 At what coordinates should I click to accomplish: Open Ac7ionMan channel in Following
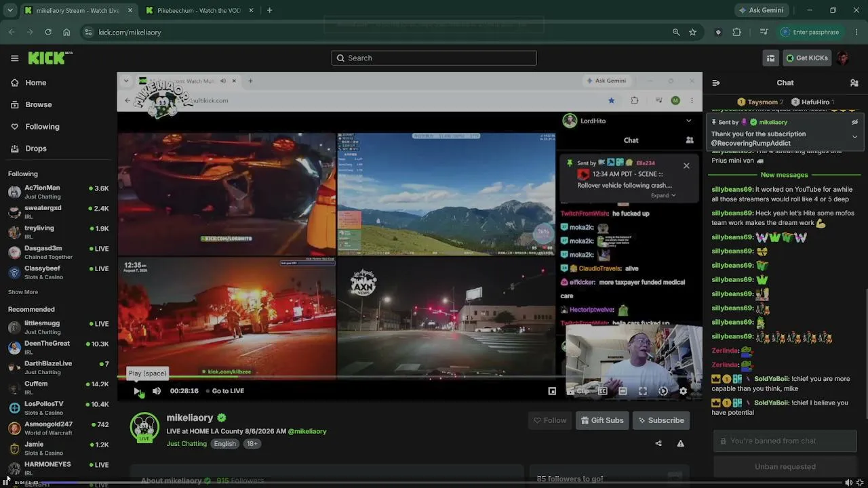58,192
